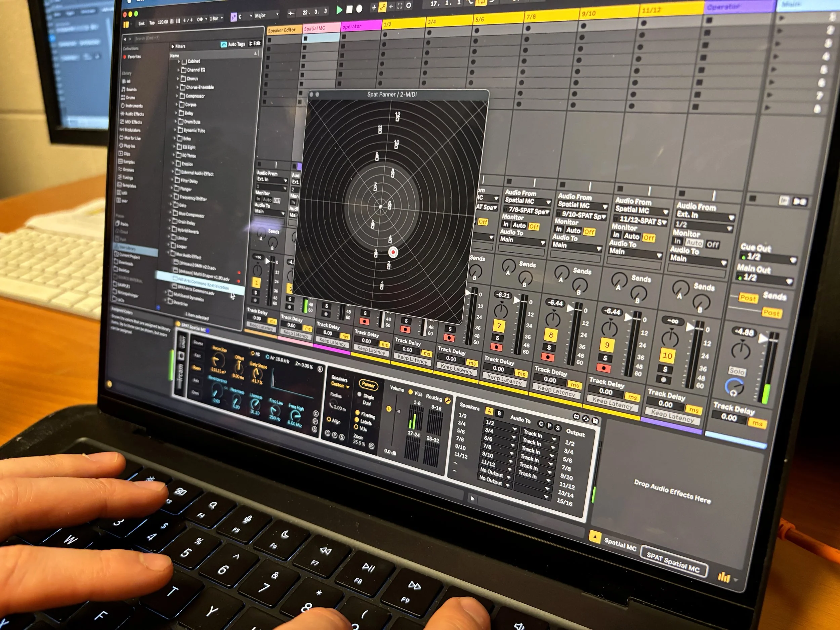Toggle the Auto Tags eye icon
This screenshot has width=840, height=630.
tap(224, 44)
